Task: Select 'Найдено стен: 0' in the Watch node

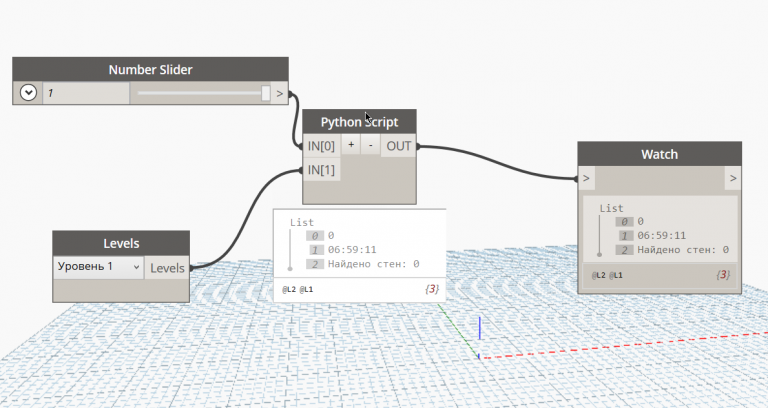Action: pyautogui.click(x=683, y=250)
